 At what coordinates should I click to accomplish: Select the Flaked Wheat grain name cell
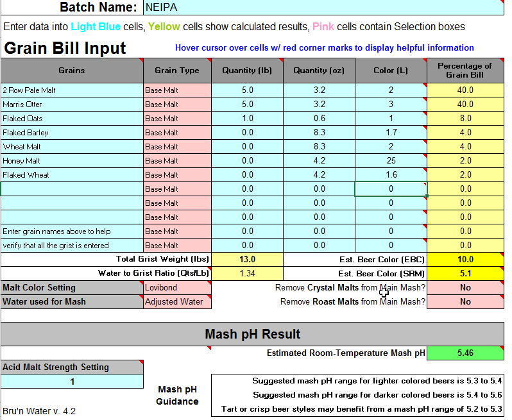click(72, 175)
